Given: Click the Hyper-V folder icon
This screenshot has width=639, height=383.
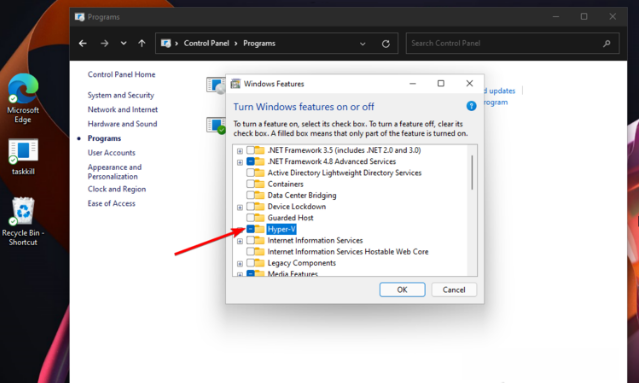Looking at the screenshot, I should pos(260,229).
